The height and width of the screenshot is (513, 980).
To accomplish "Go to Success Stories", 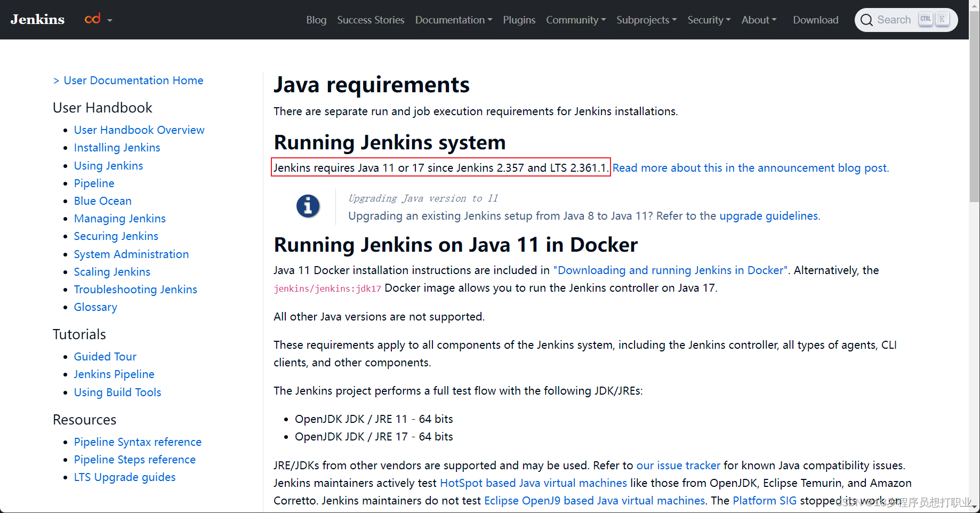I will [371, 20].
